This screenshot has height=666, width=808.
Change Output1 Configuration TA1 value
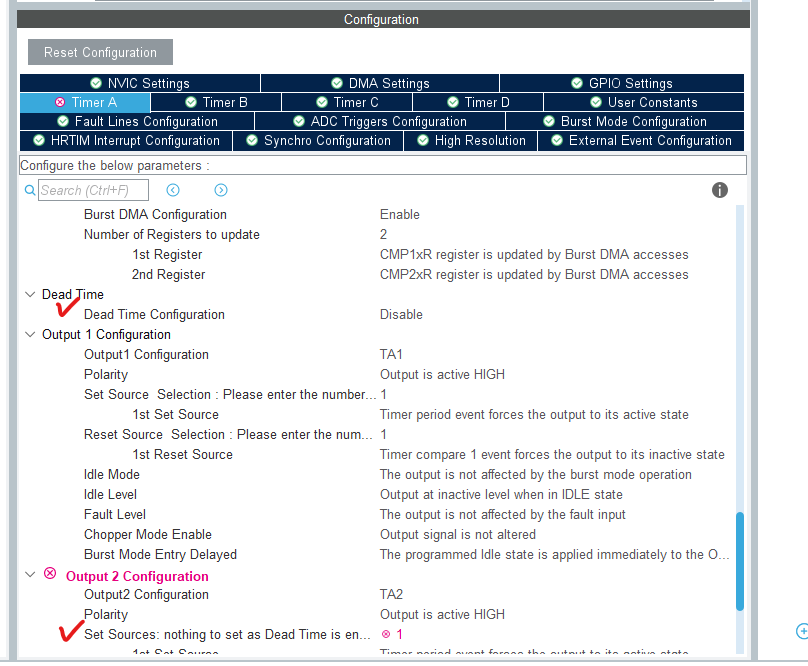(x=391, y=355)
